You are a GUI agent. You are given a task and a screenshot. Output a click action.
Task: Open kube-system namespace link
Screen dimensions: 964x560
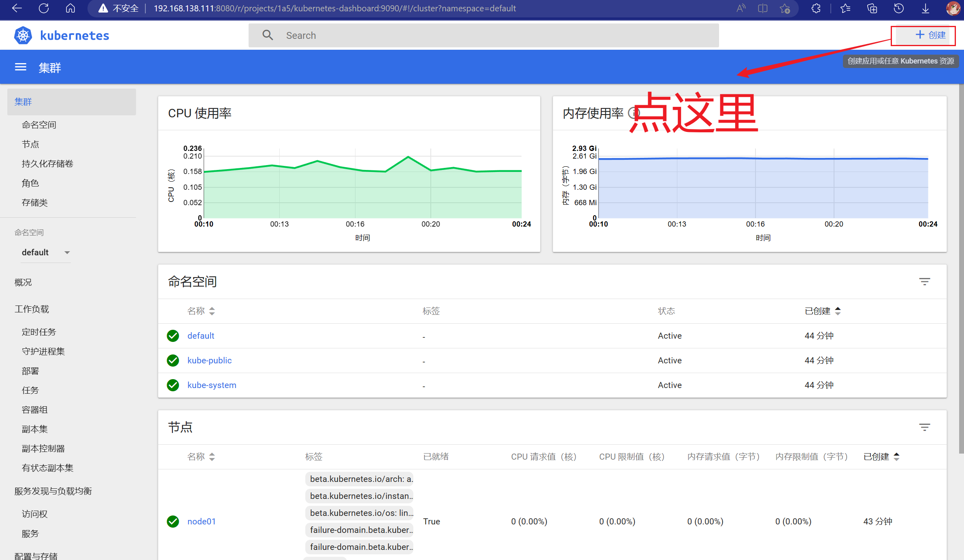pyautogui.click(x=212, y=385)
